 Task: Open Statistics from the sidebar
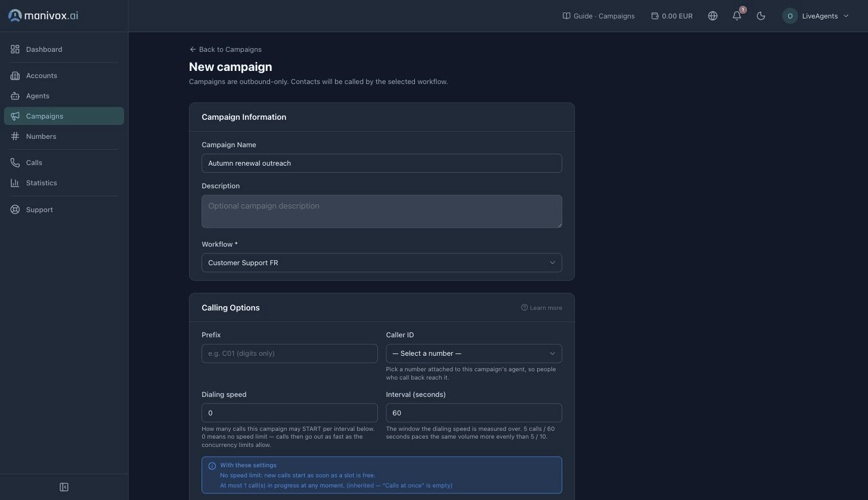(64, 183)
